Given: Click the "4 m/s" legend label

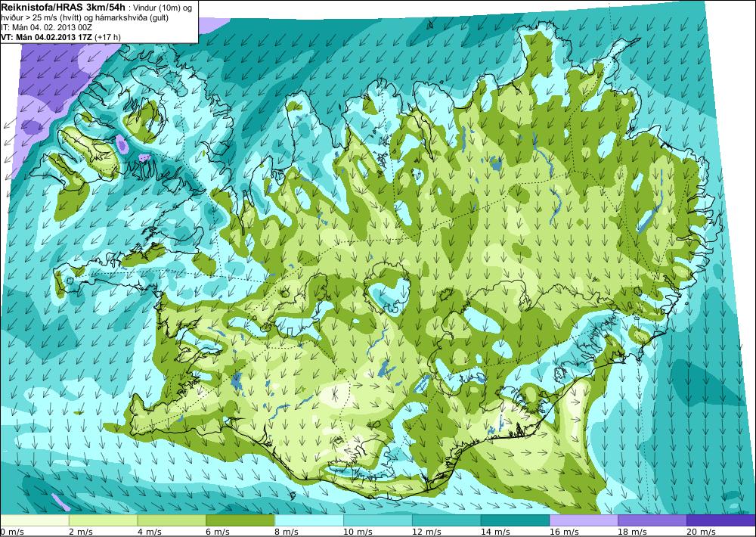Looking at the screenshot, I should tap(150, 532).
